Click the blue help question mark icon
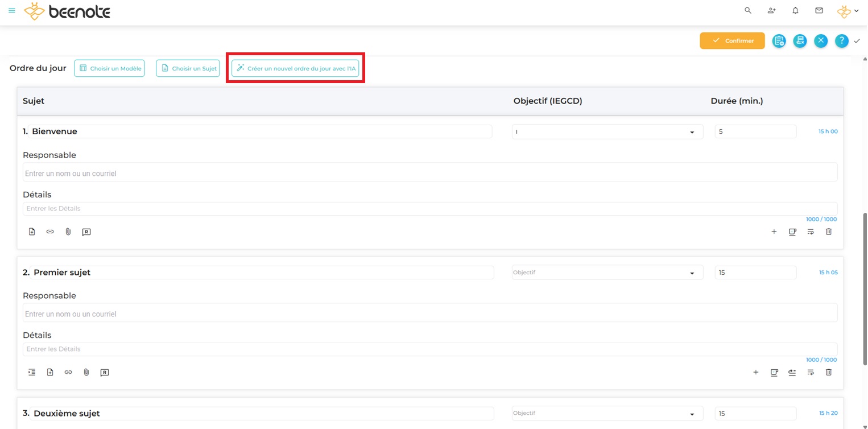The width and height of the screenshot is (868, 429). [x=841, y=41]
